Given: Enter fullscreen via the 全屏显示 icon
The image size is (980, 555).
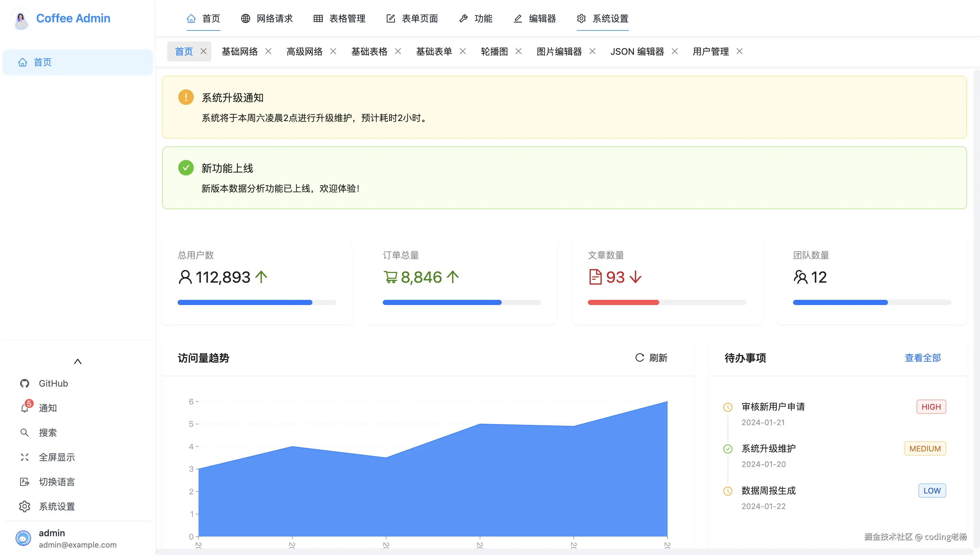Looking at the screenshot, I should [x=24, y=457].
